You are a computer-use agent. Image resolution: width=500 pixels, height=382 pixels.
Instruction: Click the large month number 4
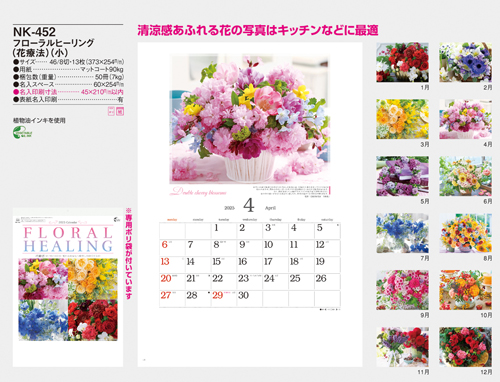(249, 205)
